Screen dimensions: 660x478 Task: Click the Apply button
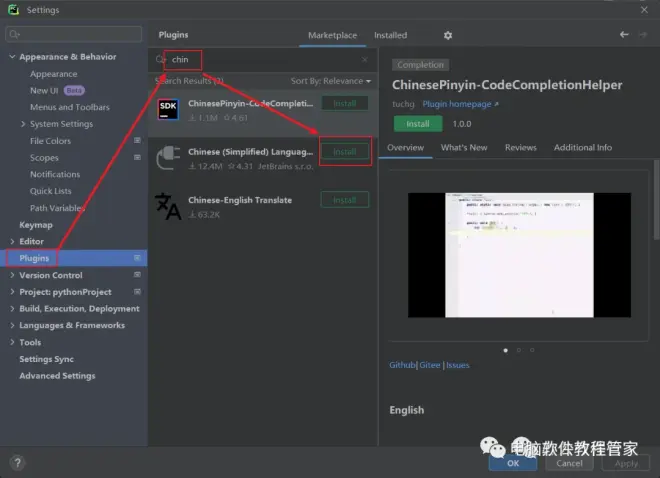(x=626, y=463)
